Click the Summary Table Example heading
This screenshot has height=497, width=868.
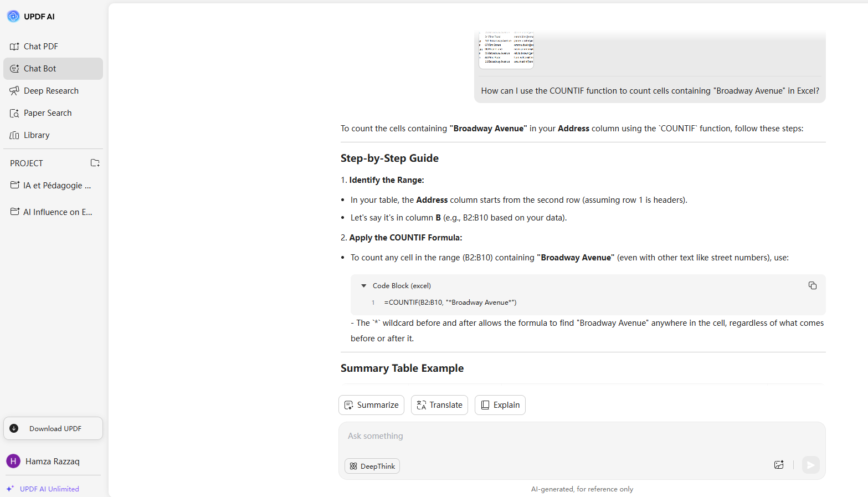(402, 368)
